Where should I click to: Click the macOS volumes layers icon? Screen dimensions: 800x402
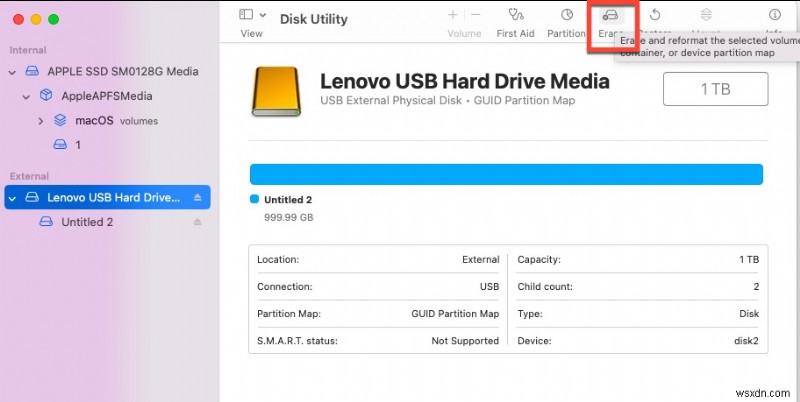coord(60,120)
